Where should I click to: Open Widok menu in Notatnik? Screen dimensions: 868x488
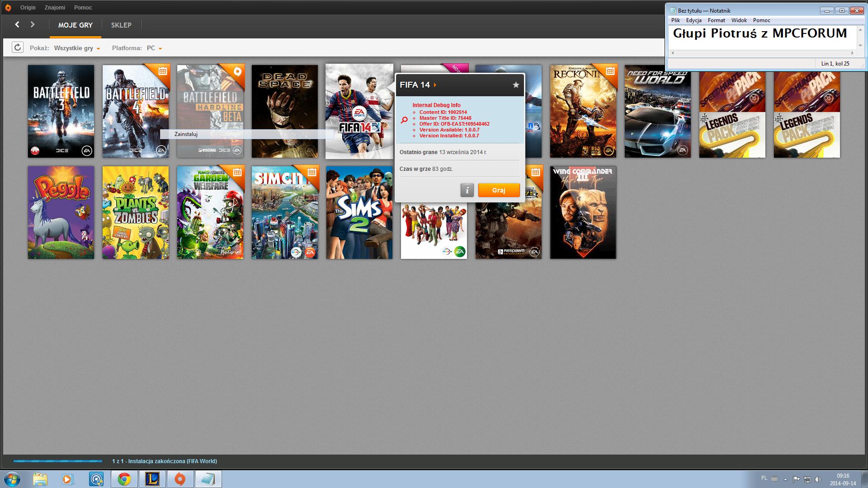pyautogui.click(x=739, y=20)
